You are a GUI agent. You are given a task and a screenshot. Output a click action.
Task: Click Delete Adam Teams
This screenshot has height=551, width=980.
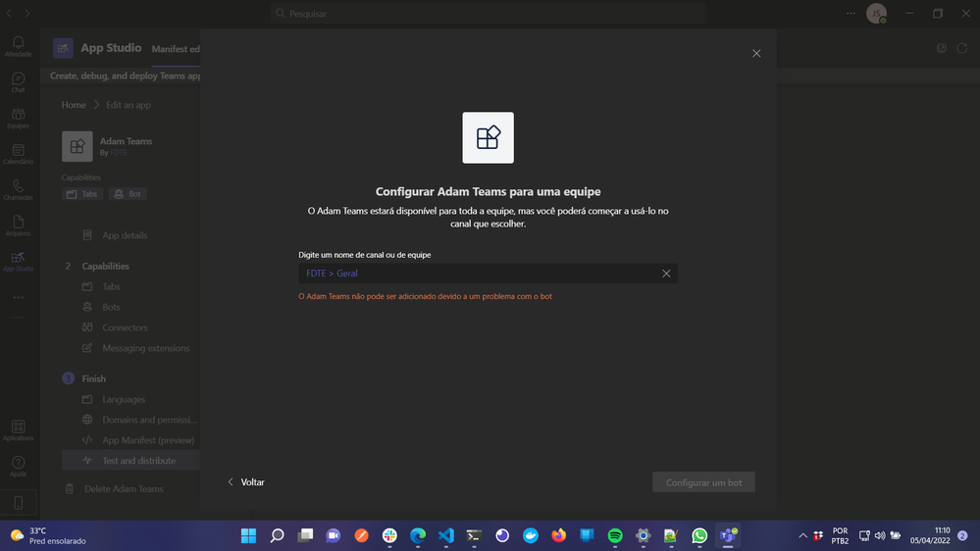click(124, 488)
